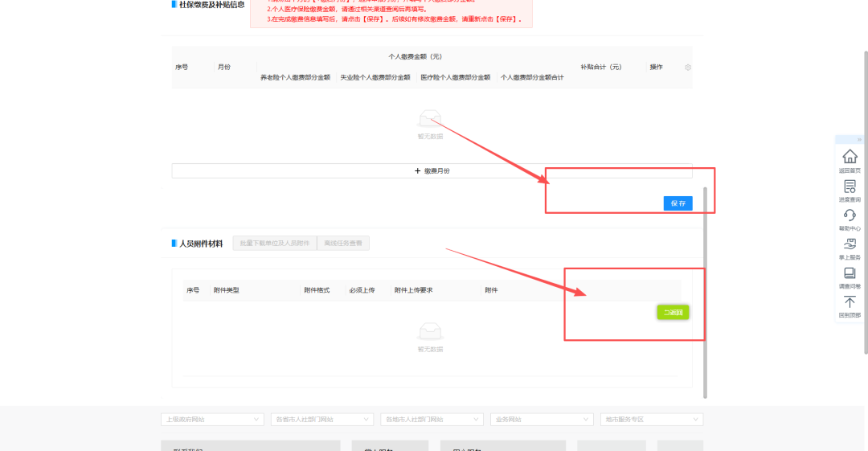This screenshot has height=451, width=868.
Task: Click 人员附件材料 section title
Action: 201,244
